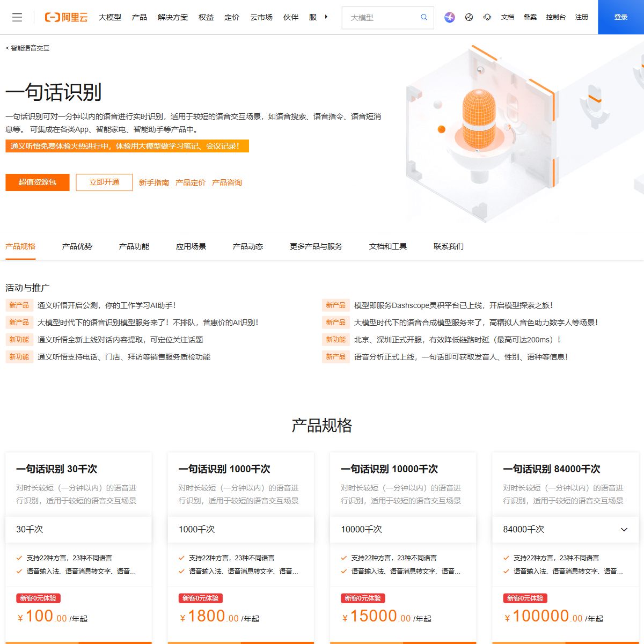The image size is (644, 644).
Task: Click the 超值资源包 button
Action: pos(38,182)
